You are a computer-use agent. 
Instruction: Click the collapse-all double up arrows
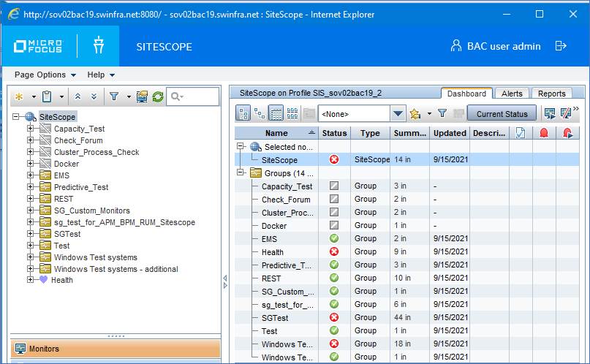tap(77, 96)
